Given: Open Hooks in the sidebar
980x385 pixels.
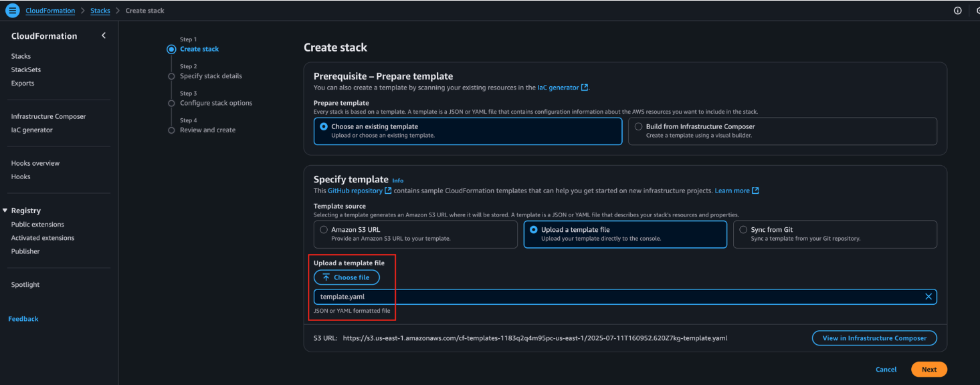Looking at the screenshot, I should click(21, 176).
